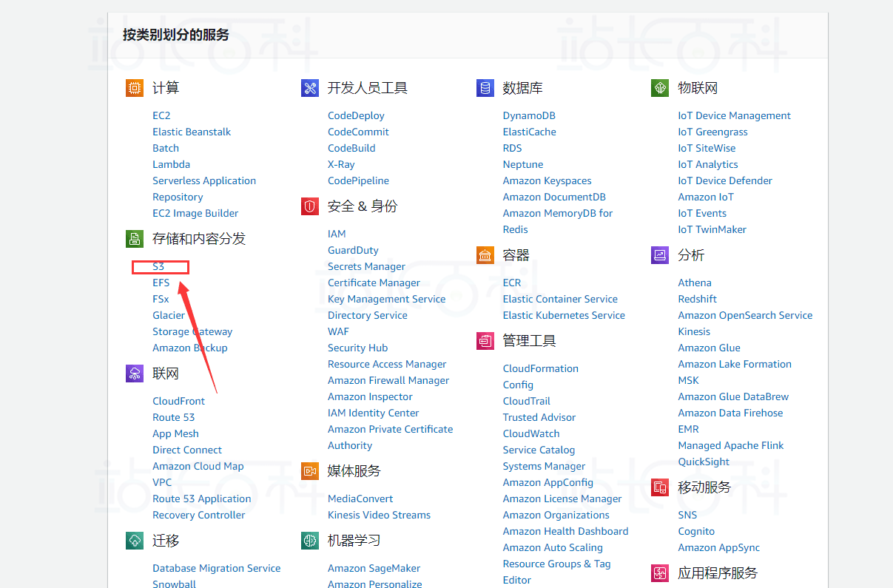The width and height of the screenshot is (893, 588).
Task: Open IAM Identity Center
Action: coord(374,413)
